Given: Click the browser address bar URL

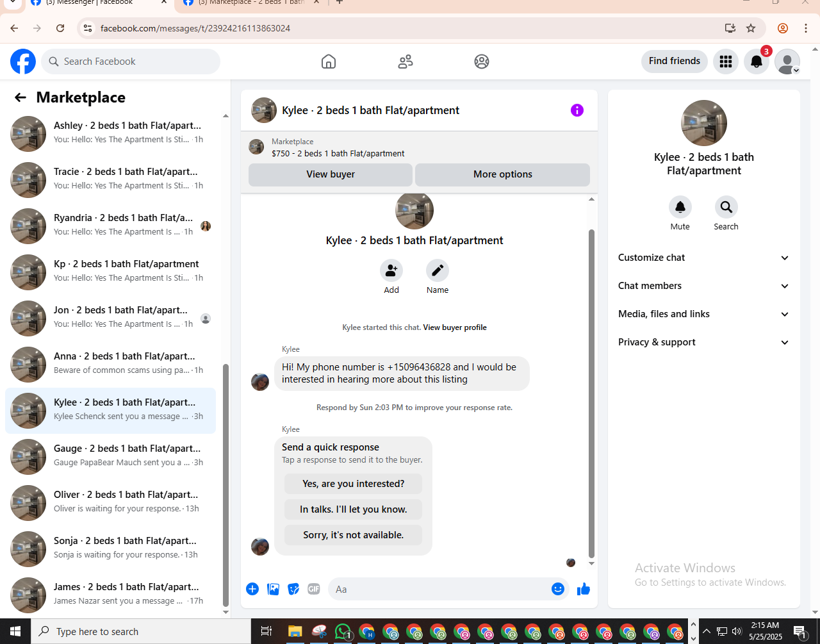Looking at the screenshot, I should pos(195,28).
